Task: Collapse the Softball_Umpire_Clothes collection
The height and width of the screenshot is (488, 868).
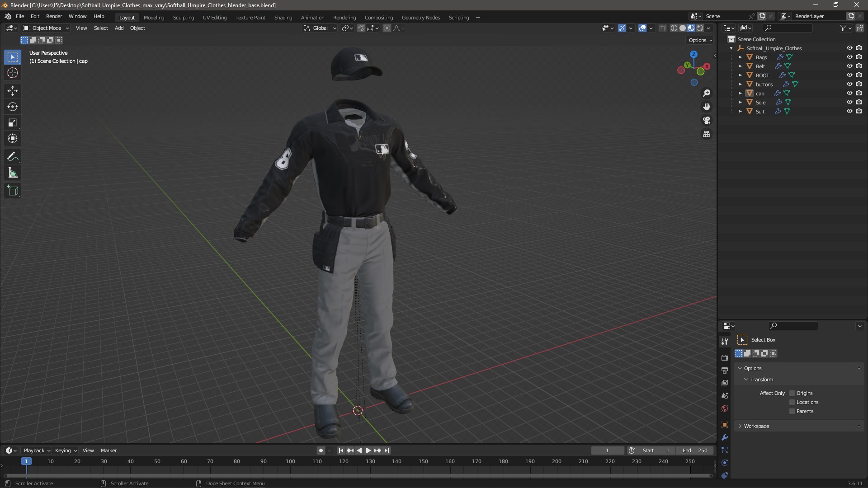Action: point(731,48)
